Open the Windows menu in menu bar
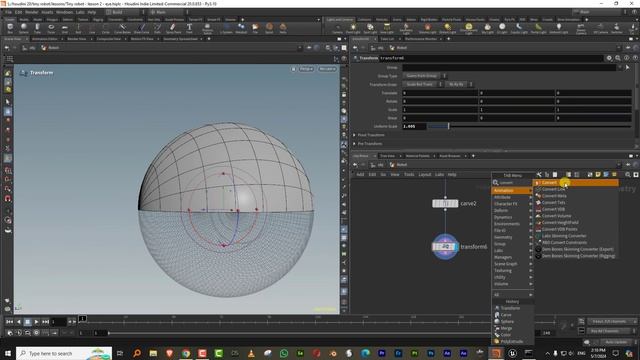Viewport: 640px width, 360px height. [x=64, y=12]
